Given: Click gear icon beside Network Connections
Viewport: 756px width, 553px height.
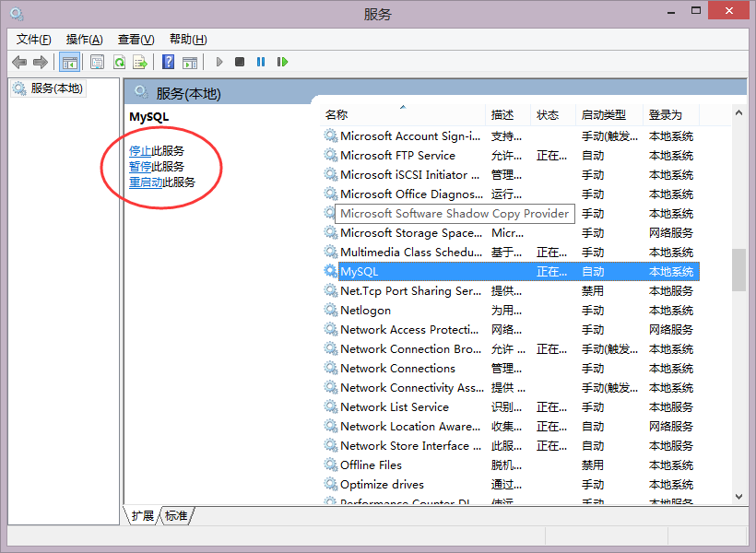Looking at the screenshot, I should click(330, 369).
